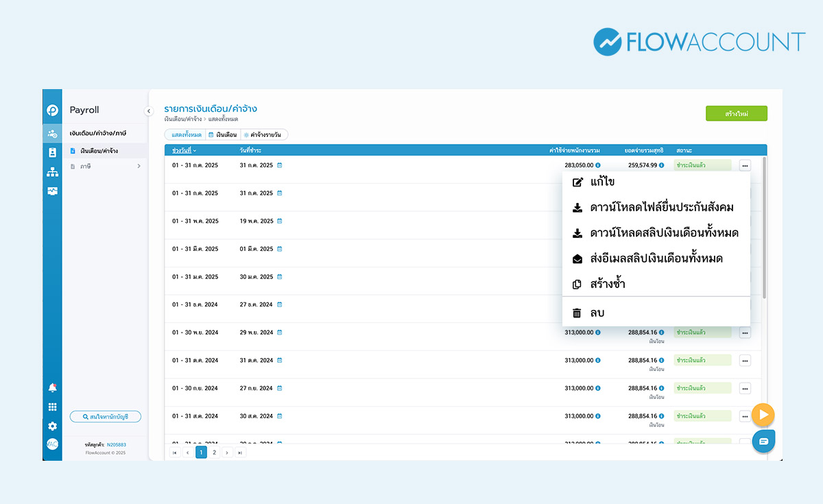Select the แสดงทั้งหมด filter toggle
The height and width of the screenshot is (504, 823).
point(186,135)
